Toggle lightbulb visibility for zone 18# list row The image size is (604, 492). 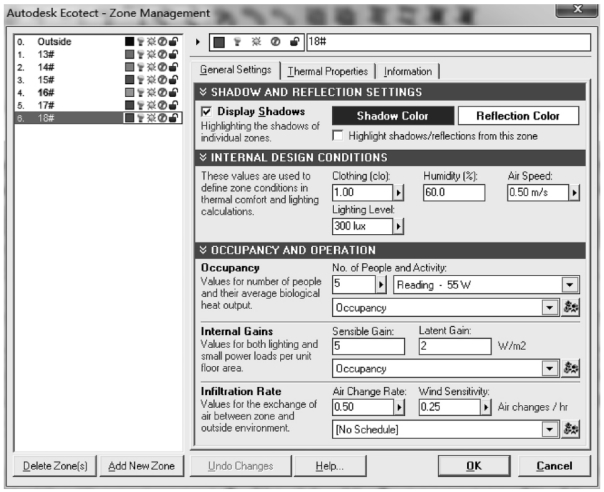coord(141,118)
